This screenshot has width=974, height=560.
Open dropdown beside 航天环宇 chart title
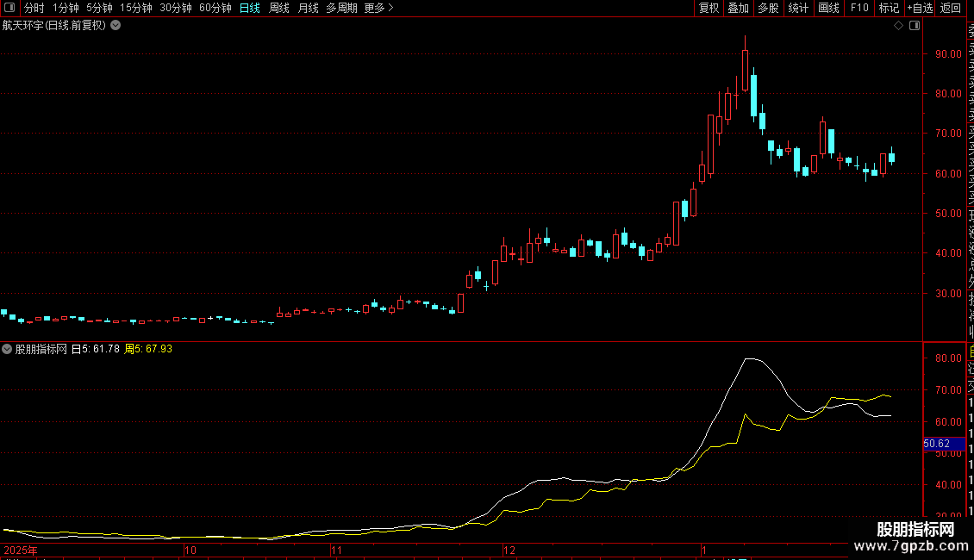click(116, 26)
